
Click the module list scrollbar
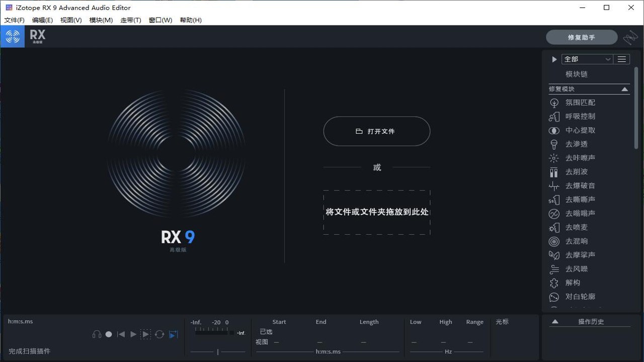[x=636, y=108]
